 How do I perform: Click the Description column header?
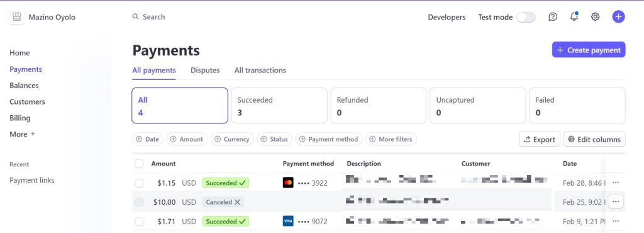point(364,164)
